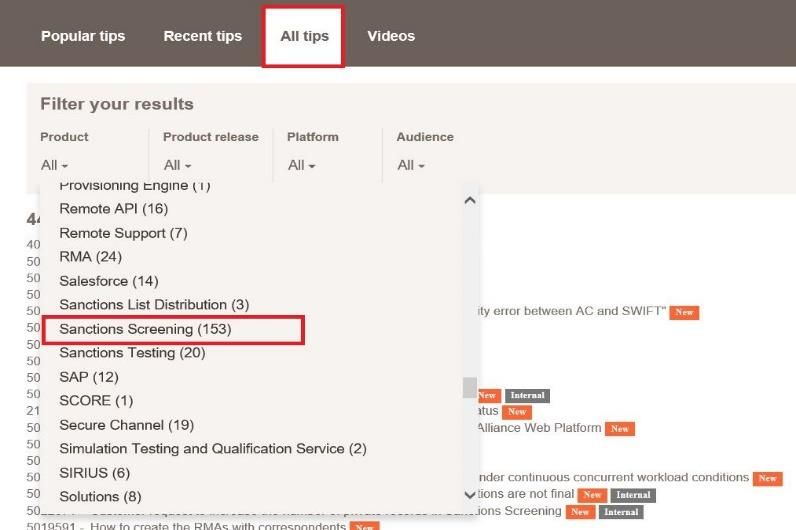
Task: Open the tip ending 'error between AC and SWIFT'
Action: (x=571, y=311)
